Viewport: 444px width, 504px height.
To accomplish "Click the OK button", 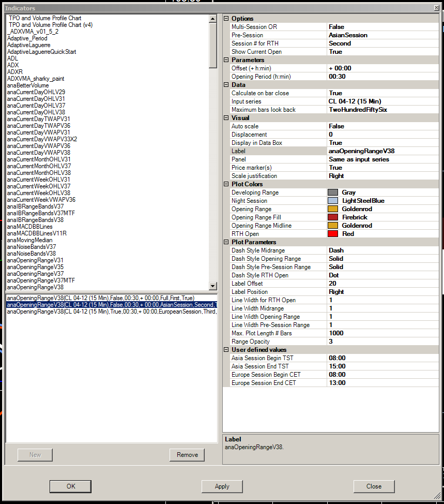I will coord(71,486).
